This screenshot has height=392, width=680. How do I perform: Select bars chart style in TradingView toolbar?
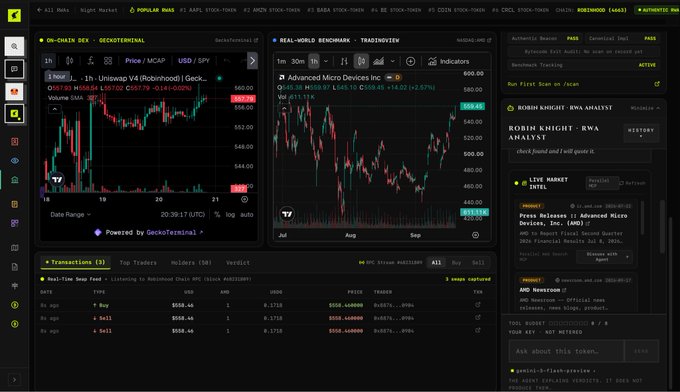(344, 62)
